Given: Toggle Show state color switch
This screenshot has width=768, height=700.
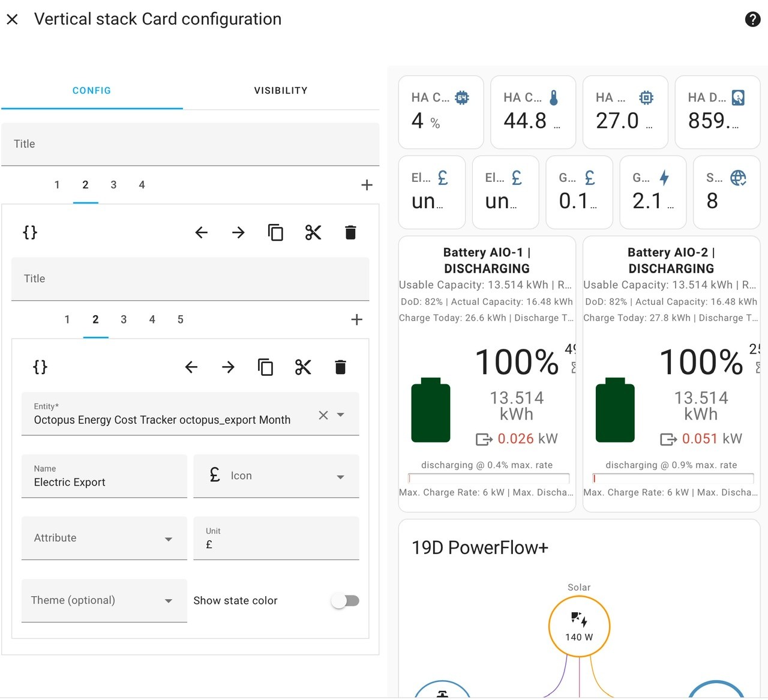Looking at the screenshot, I should (345, 600).
